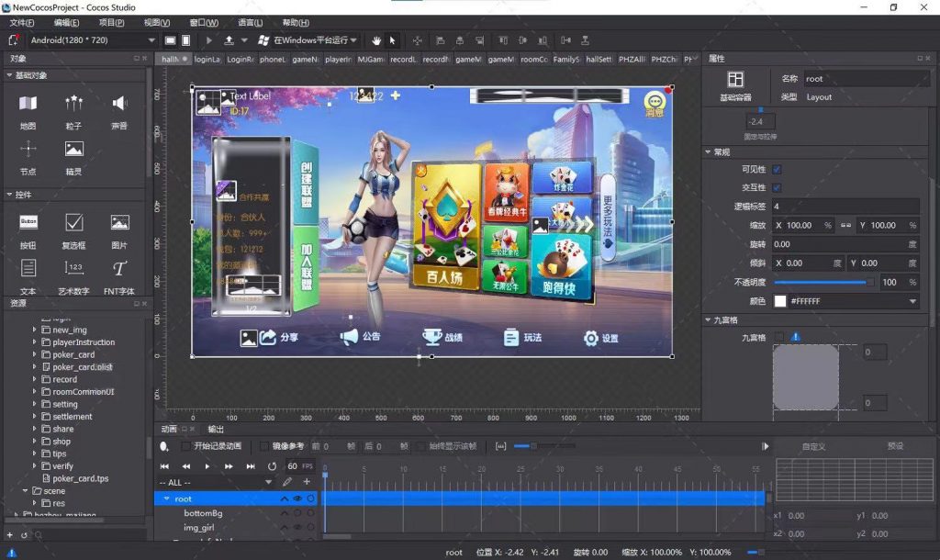This screenshot has height=560, width=940.
Task: Select the 按钮 (Button) widget icon
Action: tap(28, 222)
